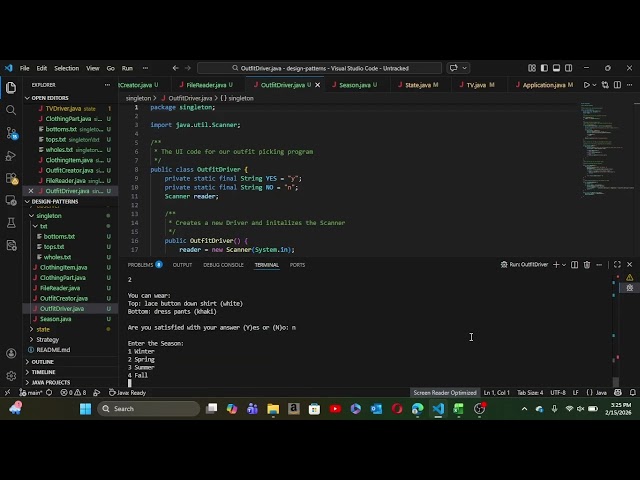Open the Windows Start menu
Screen dimensions: 640x480
pos(85,409)
